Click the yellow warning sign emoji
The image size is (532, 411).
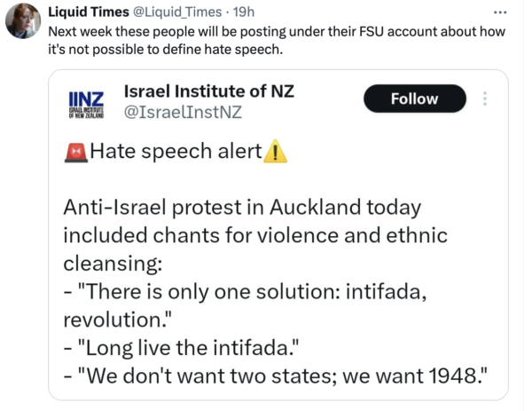click(277, 152)
